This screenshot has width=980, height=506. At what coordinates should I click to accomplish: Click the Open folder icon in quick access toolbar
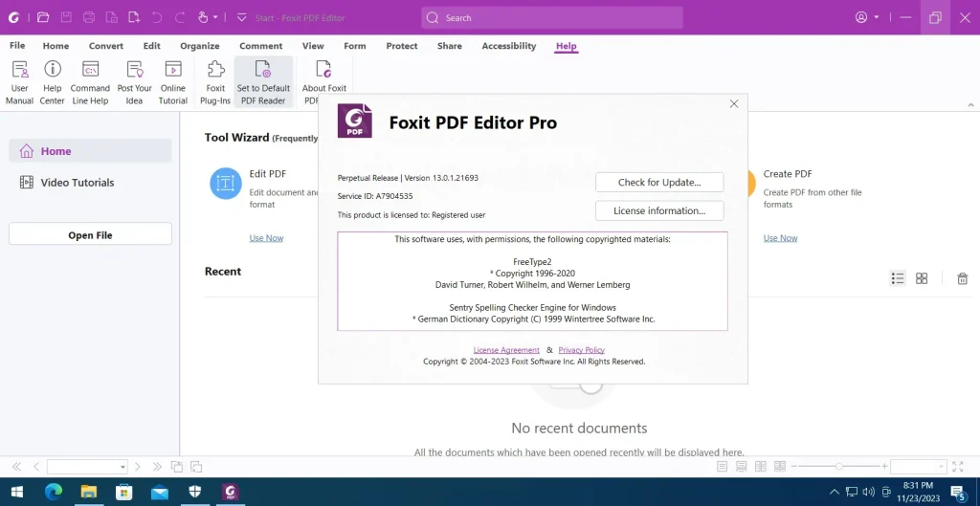[x=42, y=17]
